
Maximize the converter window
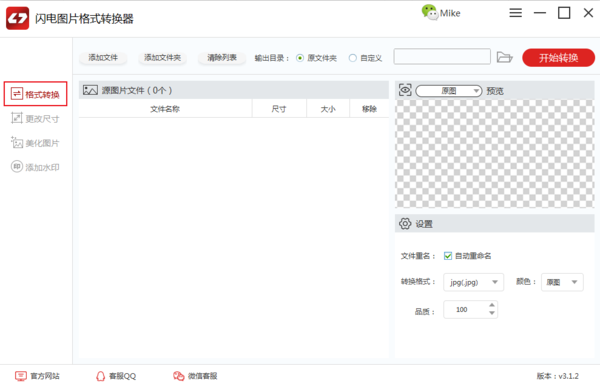(x=564, y=13)
